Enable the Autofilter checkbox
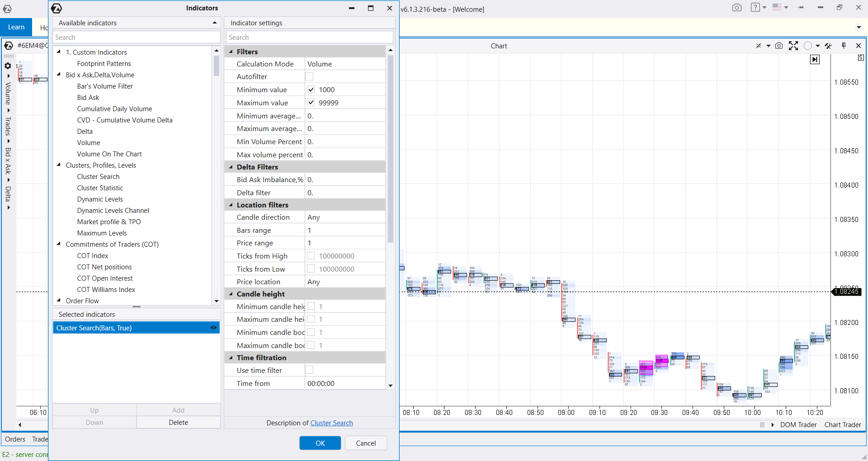The height and width of the screenshot is (461, 868). click(x=310, y=76)
